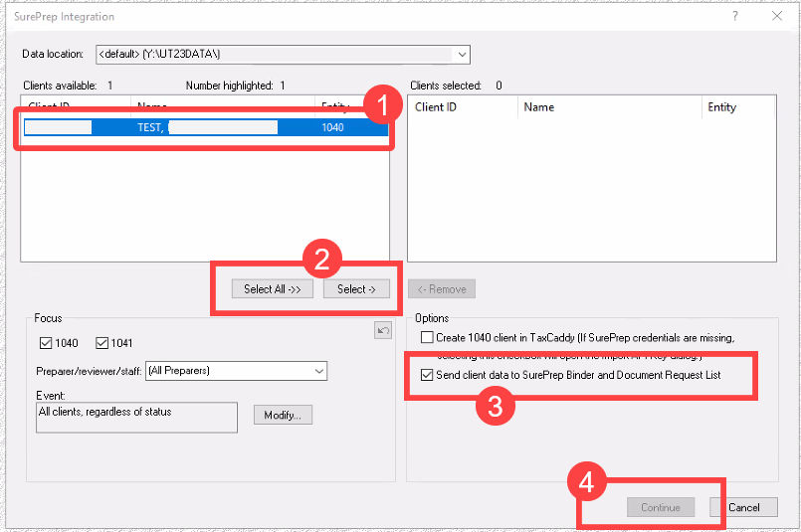Close the SurePrep Integration dialog

pyautogui.click(x=777, y=16)
